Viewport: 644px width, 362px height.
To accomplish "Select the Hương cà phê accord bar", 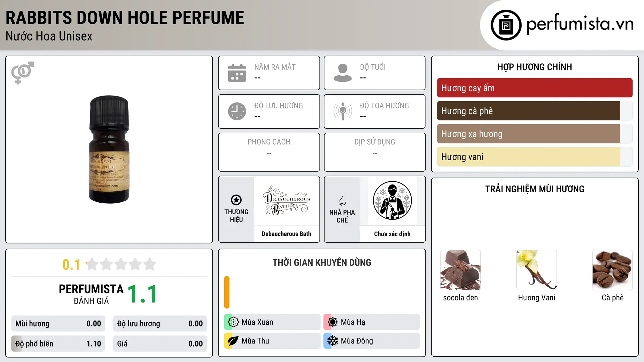I will 535,111.
